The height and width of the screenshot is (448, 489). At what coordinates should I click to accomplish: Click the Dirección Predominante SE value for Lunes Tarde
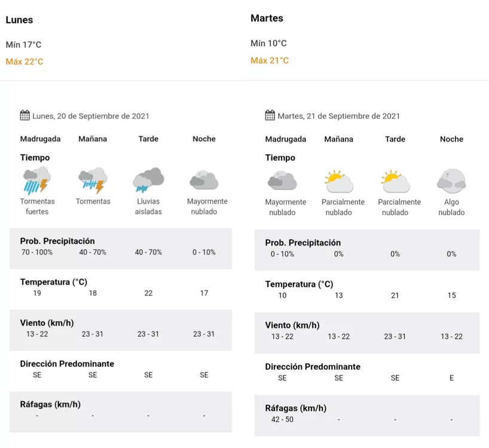148,375
